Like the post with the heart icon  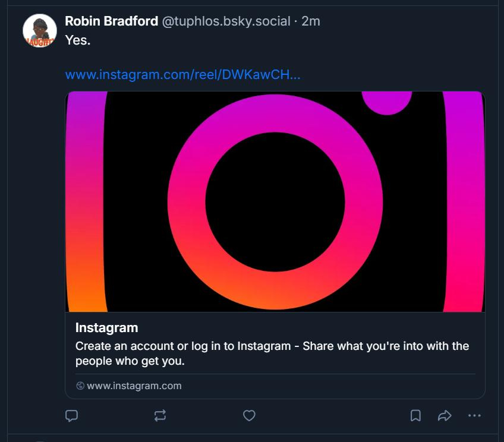(x=249, y=416)
